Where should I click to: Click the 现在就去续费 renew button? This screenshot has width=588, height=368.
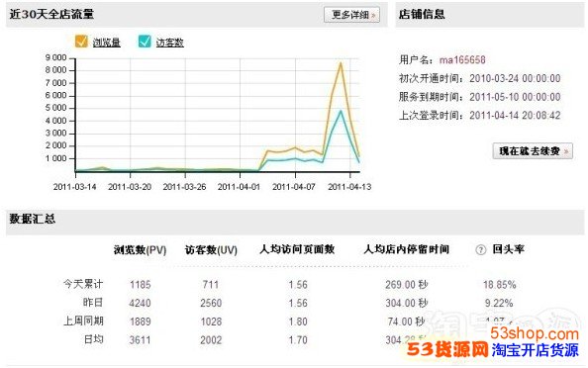coord(533,151)
